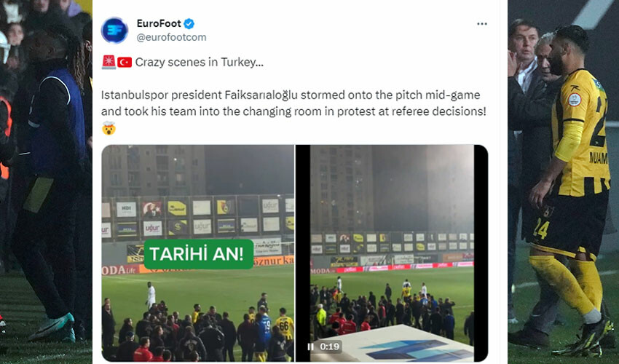Click the player wearing number 66 in video

coord(285,328)
